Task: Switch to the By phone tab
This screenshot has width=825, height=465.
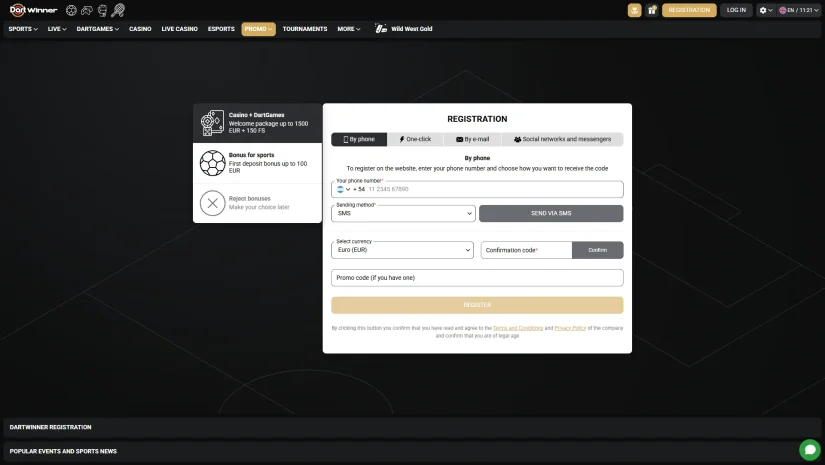Action: point(359,139)
